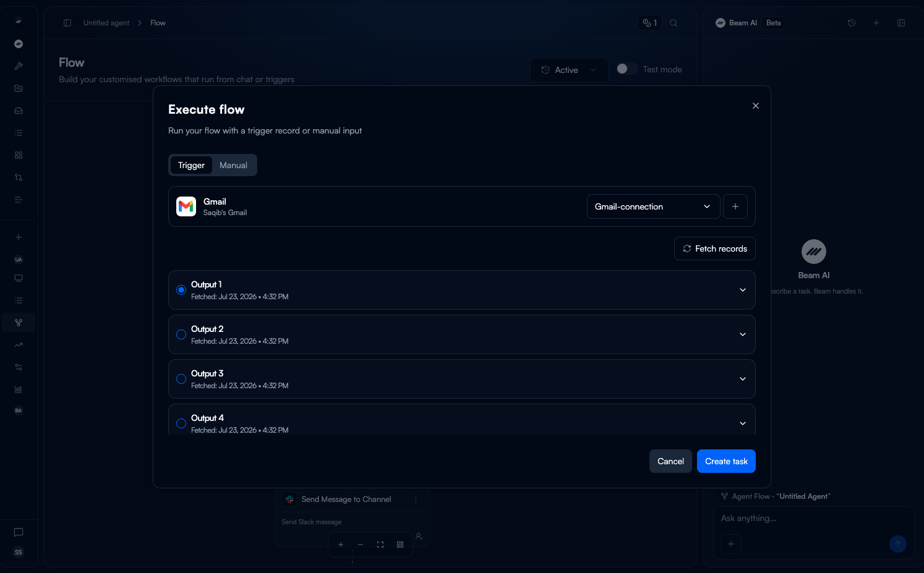The image size is (924, 573).
Task: Click the connections count badge showing 1
Action: pyautogui.click(x=649, y=23)
